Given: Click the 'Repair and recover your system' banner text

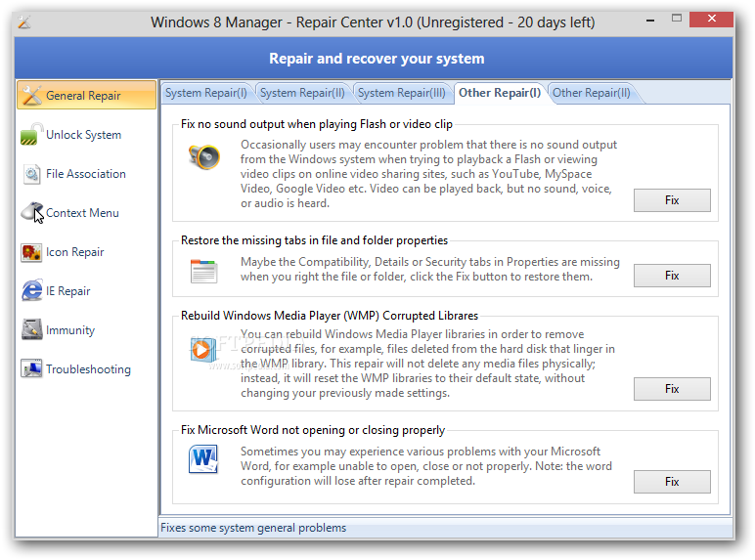Looking at the screenshot, I should pyautogui.click(x=377, y=59).
